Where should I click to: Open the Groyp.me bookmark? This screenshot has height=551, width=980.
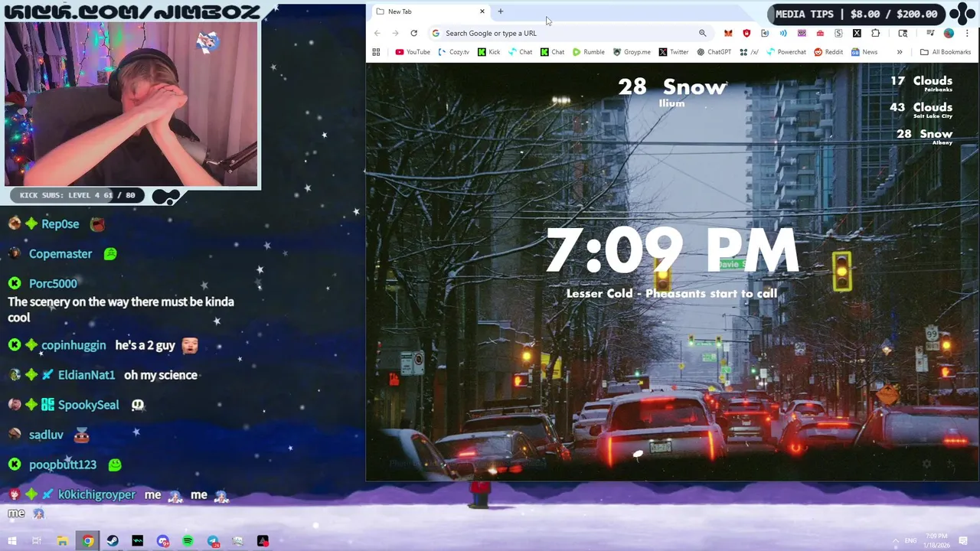[x=632, y=52]
